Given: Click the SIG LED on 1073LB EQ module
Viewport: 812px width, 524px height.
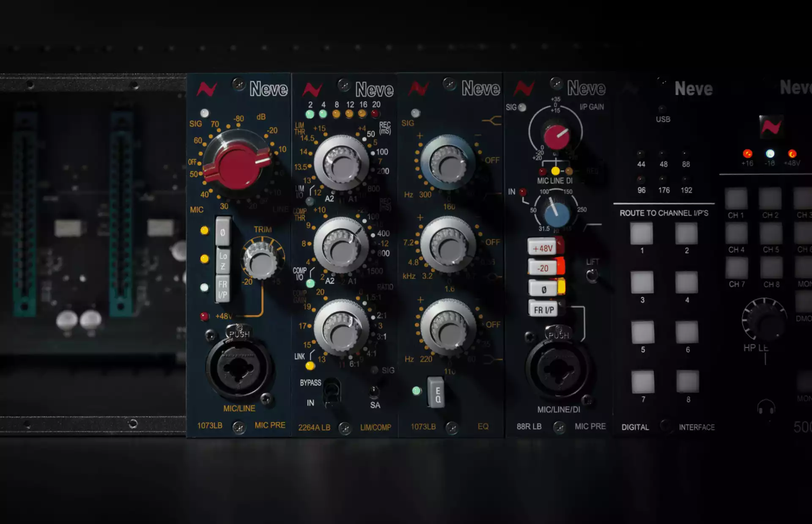Looking at the screenshot, I should (416, 113).
